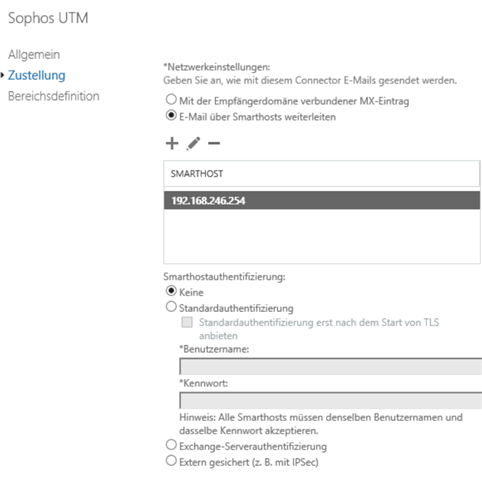Remove smarthost using the minus icon
The height and width of the screenshot is (480, 482).
click(214, 144)
